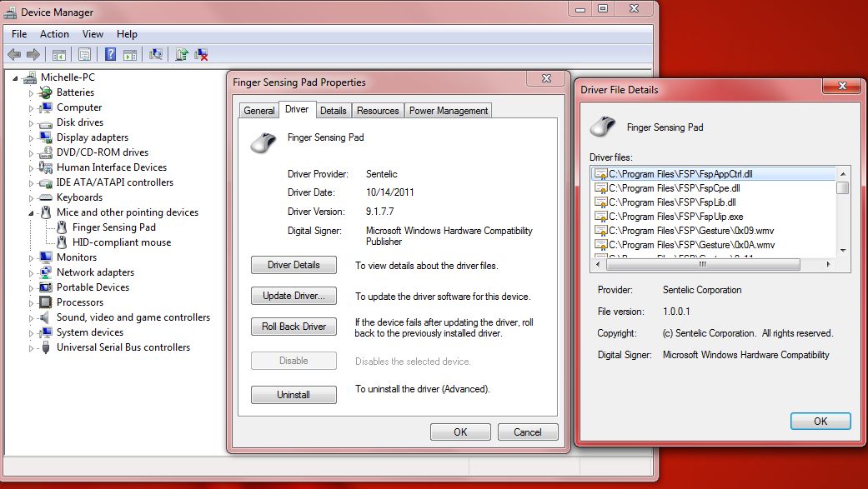Viewport: 868px width, 489px height.
Task: Toggle the Show/Hide Console Tree toolbar icon
Action: pyautogui.click(x=58, y=54)
